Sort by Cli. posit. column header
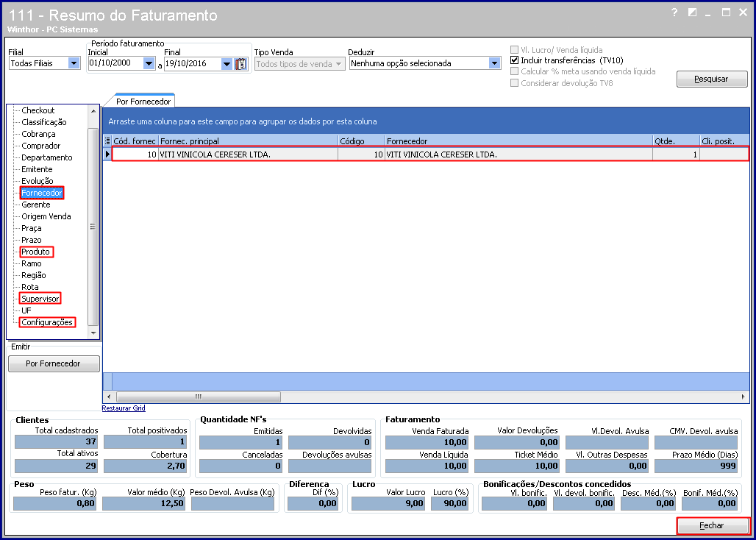 pyautogui.click(x=724, y=141)
